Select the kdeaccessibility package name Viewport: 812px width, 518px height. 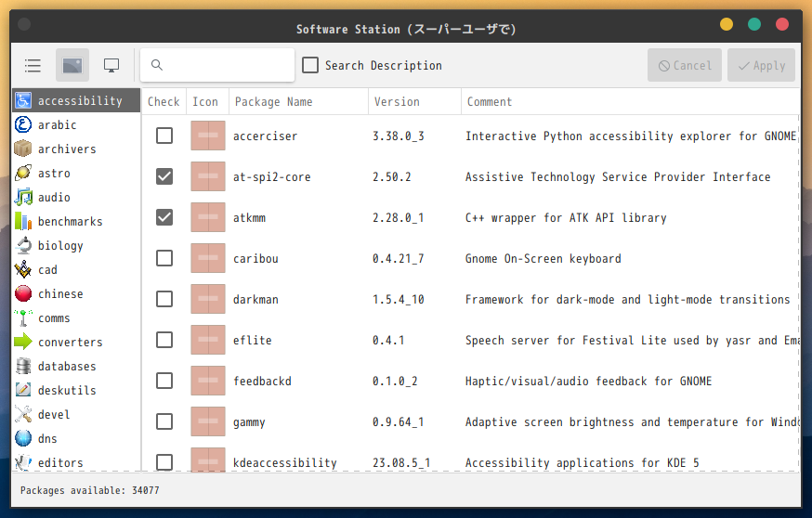tap(285, 462)
